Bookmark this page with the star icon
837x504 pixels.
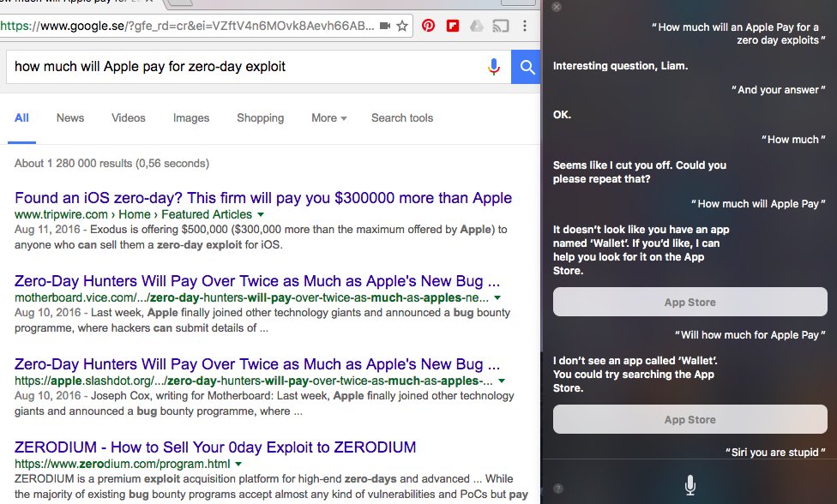click(402, 26)
